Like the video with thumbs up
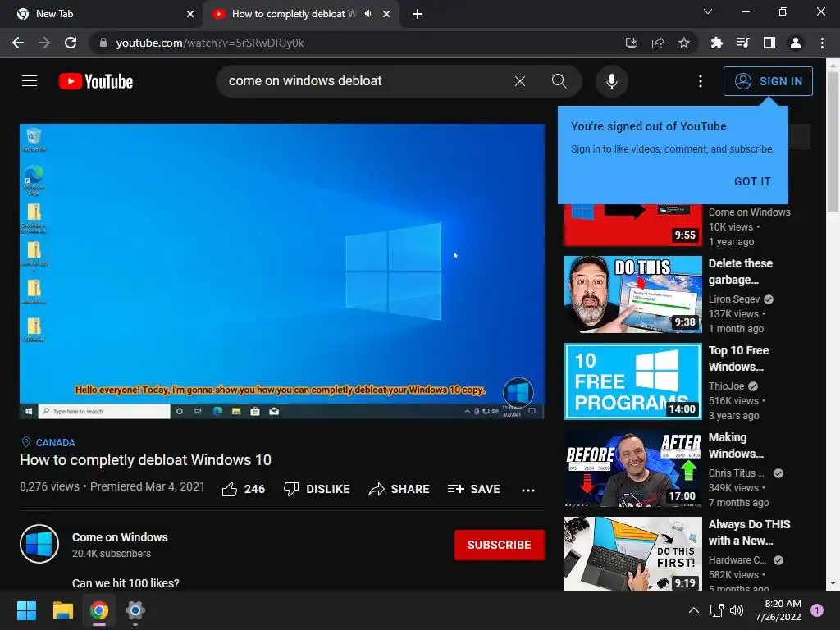Viewport: 840px width, 630px height. point(243,489)
